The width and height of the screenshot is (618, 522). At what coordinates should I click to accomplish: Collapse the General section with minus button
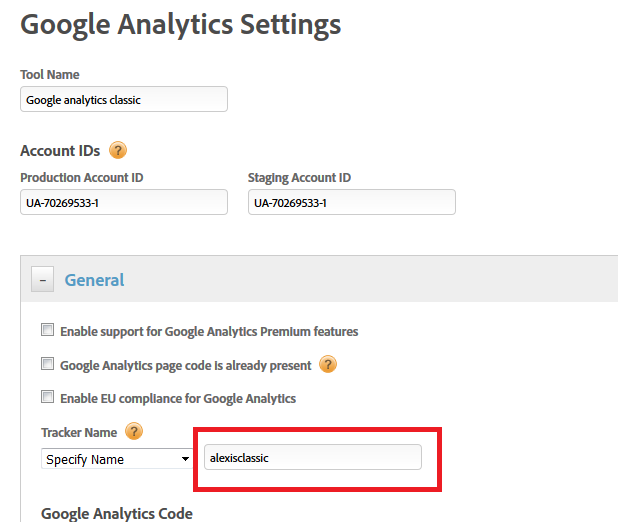[42, 280]
